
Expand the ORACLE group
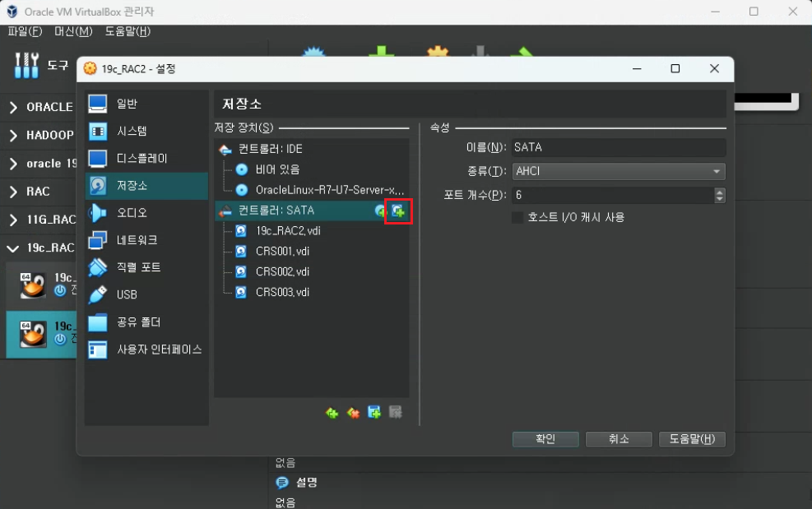(13, 107)
